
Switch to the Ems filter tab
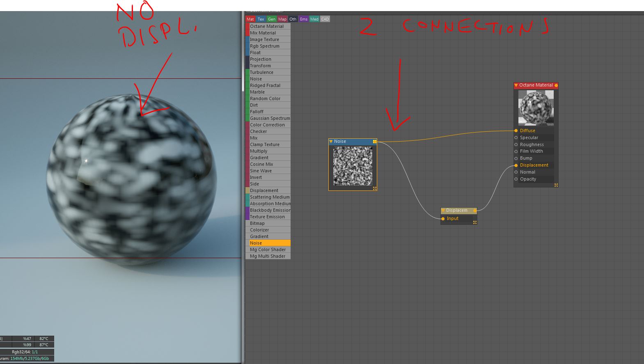(304, 19)
